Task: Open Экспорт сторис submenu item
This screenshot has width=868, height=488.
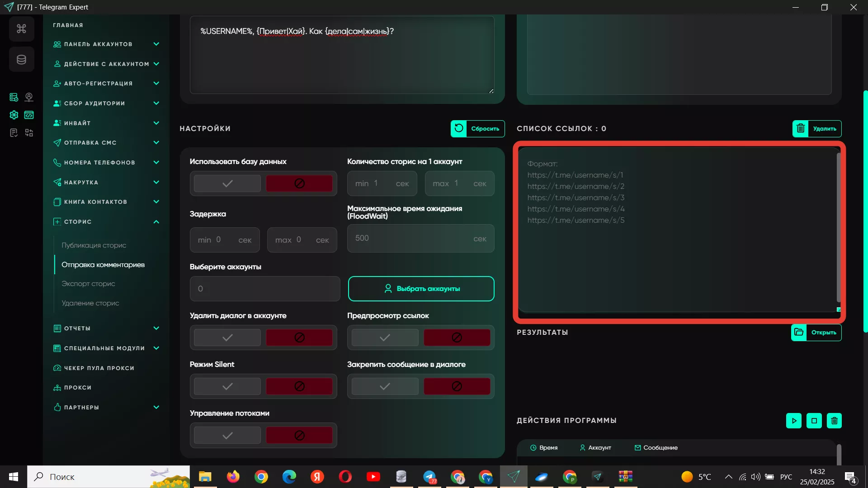Action: click(88, 284)
